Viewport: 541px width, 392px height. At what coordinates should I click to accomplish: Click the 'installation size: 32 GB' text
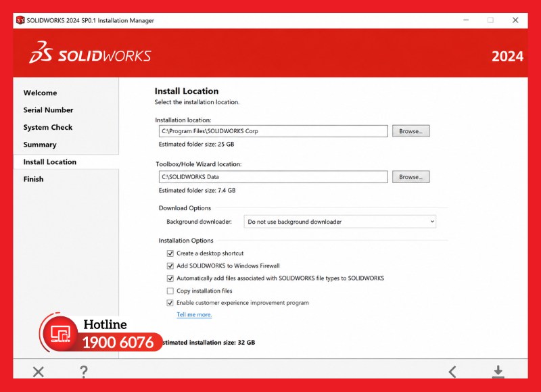pos(222,343)
